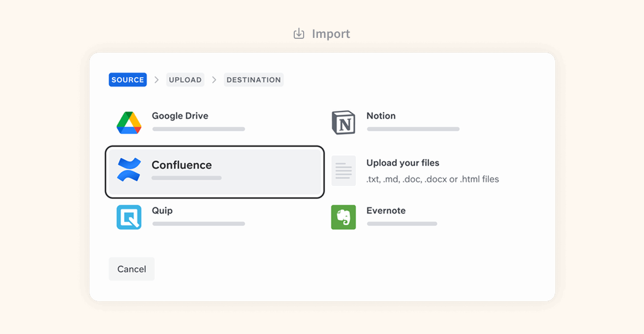
Task: Open the DESTINATION step
Action: click(253, 80)
